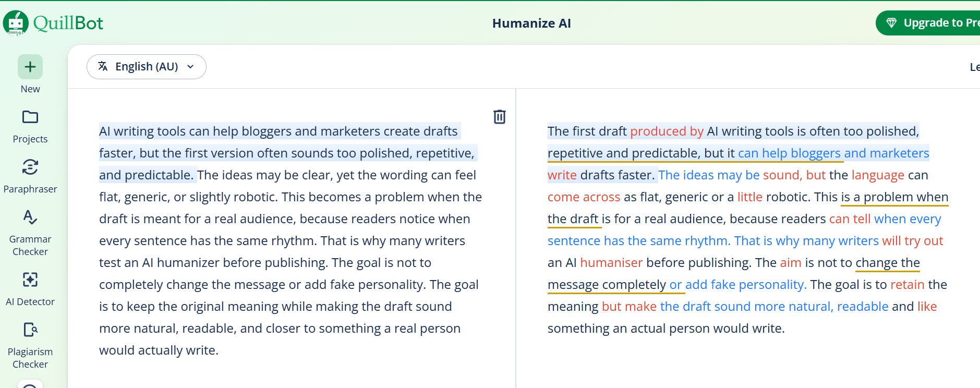
Task: Click the underlined phrase 'change the' in output
Action: (888, 263)
